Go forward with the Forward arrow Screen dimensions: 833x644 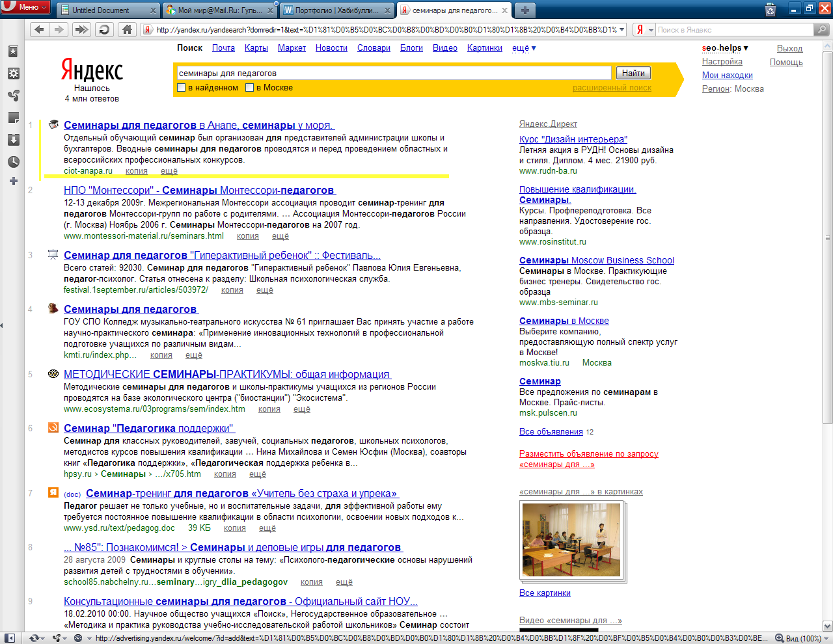(59, 29)
